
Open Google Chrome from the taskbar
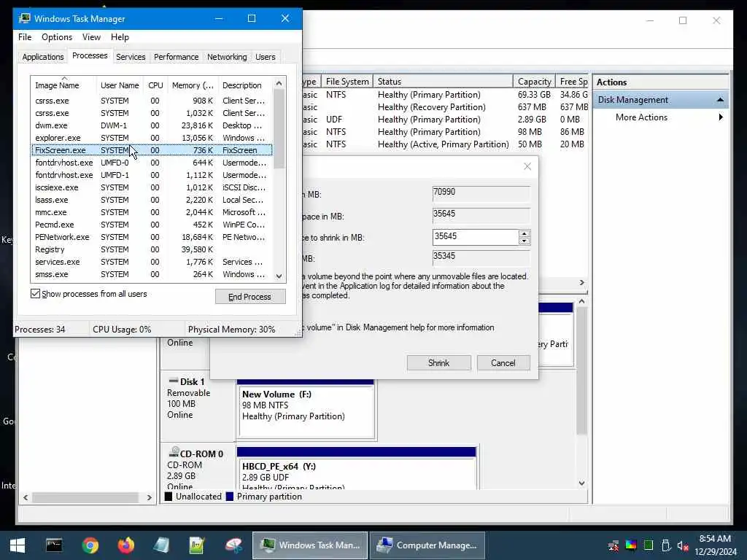pos(90,545)
